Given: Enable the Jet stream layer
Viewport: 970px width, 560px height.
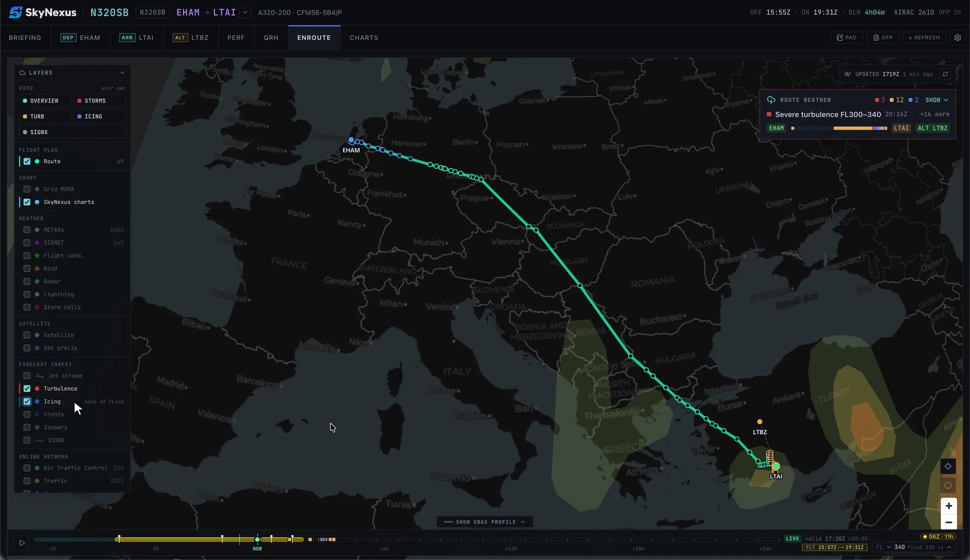Looking at the screenshot, I should click(x=27, y=376).
